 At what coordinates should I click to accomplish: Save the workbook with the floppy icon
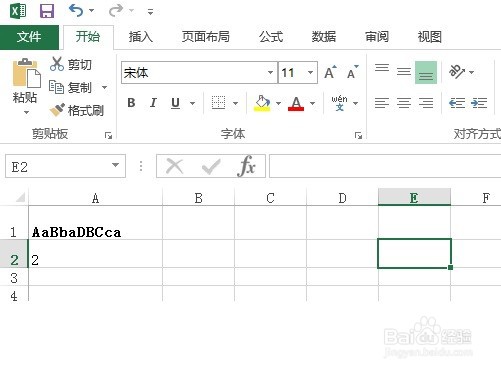pyautogui.click(x=47, y=11)
